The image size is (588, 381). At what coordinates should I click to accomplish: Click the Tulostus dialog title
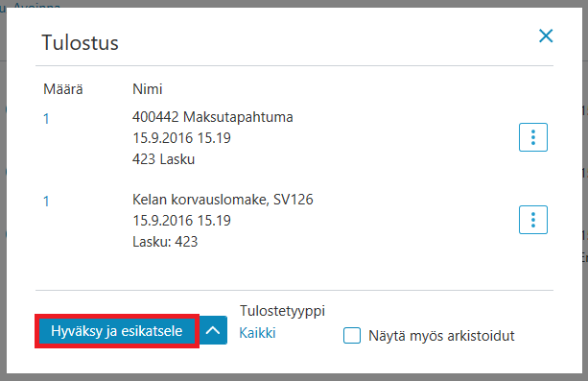[x=80, y=42]
